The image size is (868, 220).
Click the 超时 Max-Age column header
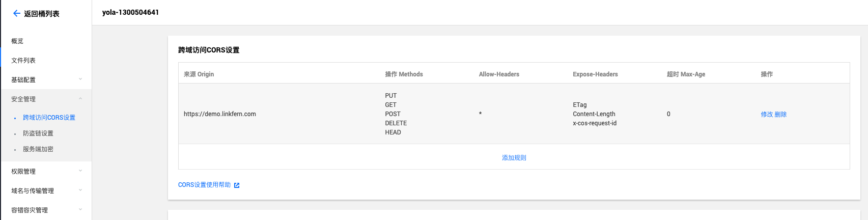point(686,74)
